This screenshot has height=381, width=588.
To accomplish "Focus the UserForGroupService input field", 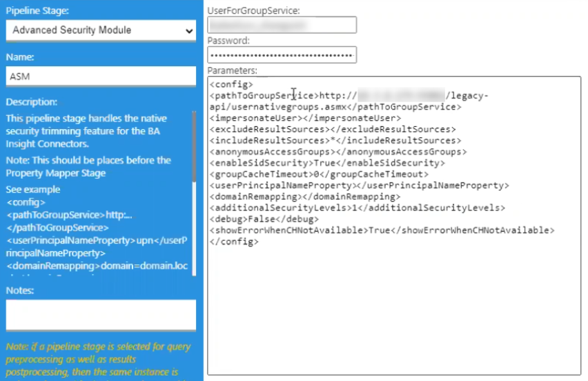I will tap(282, 26).
